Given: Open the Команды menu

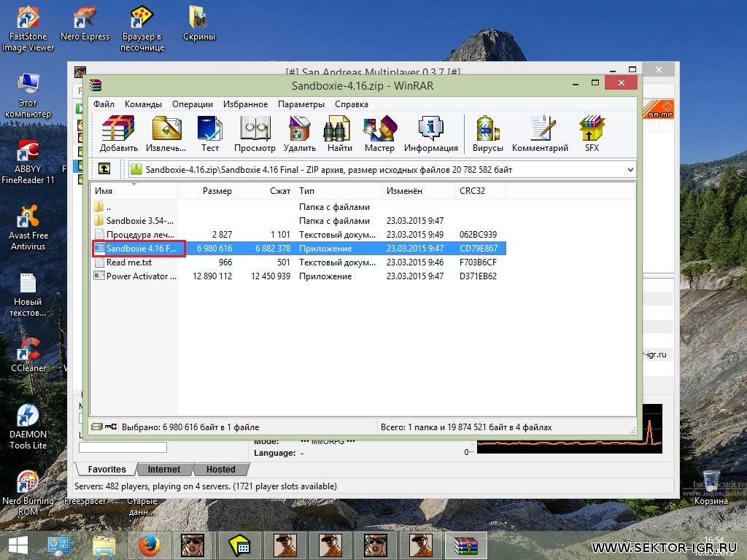Looking at the screenshot, I should coord(143,104).
